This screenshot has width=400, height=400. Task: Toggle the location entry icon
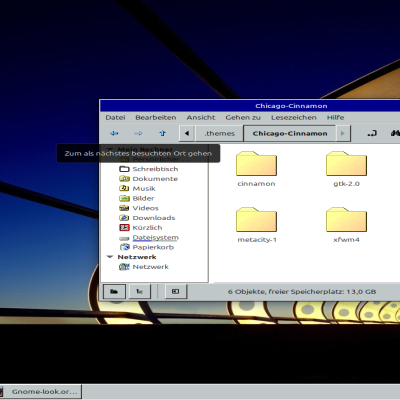(x=372, y=133)
